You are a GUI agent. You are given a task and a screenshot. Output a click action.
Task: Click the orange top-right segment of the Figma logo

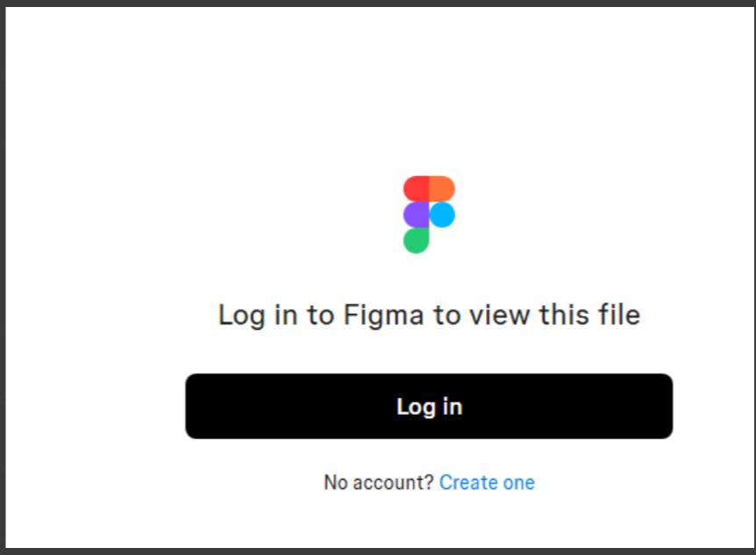[441, 187]
